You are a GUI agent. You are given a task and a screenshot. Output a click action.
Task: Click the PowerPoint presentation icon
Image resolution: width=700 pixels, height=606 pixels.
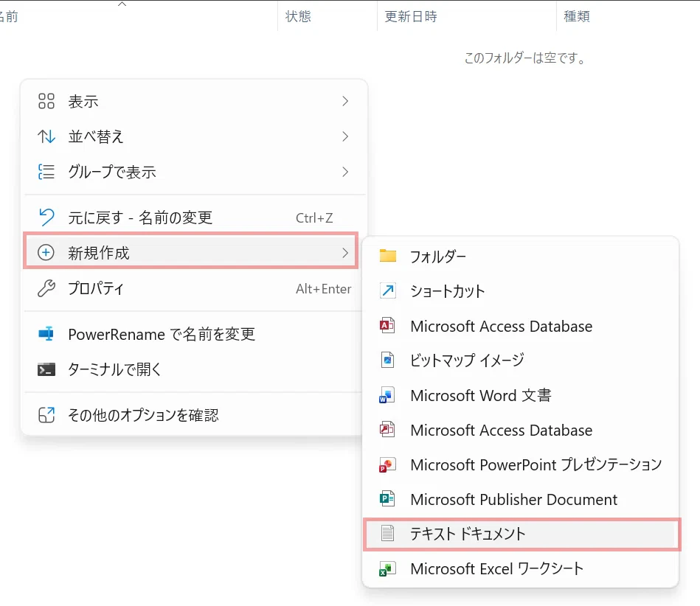pyautogui.click(x=387, y=464)
